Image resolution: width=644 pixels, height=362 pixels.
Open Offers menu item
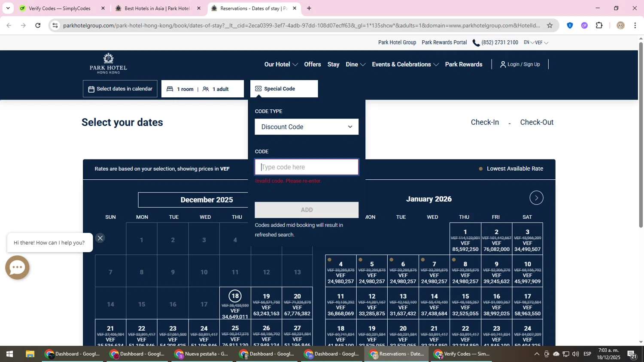coord(313,64)
